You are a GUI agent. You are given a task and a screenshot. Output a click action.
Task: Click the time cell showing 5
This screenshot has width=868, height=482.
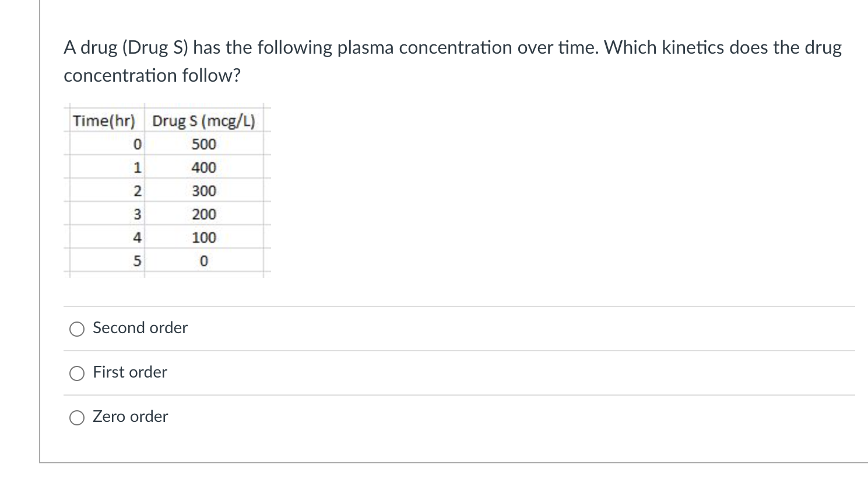tap(137, 261)
